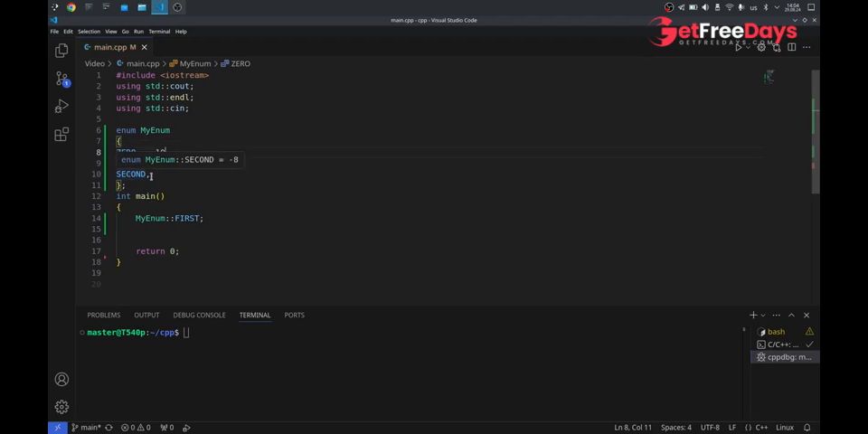
Task: Click the volume icon in system tray
Action: coord(705,7)
